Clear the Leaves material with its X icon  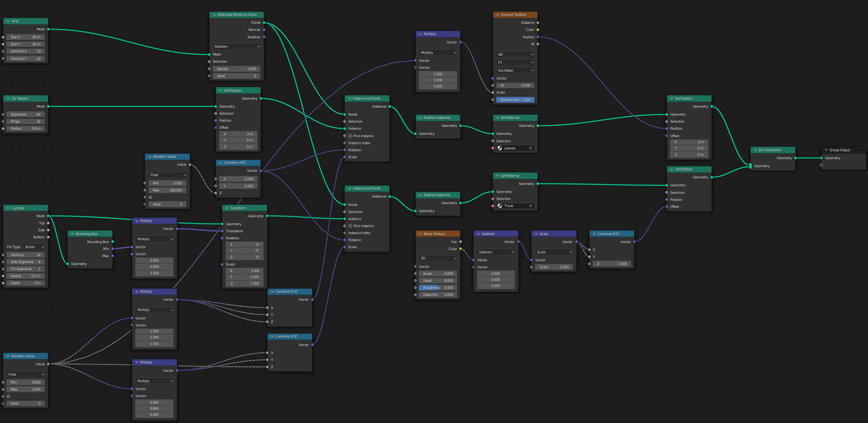[531, 148]
